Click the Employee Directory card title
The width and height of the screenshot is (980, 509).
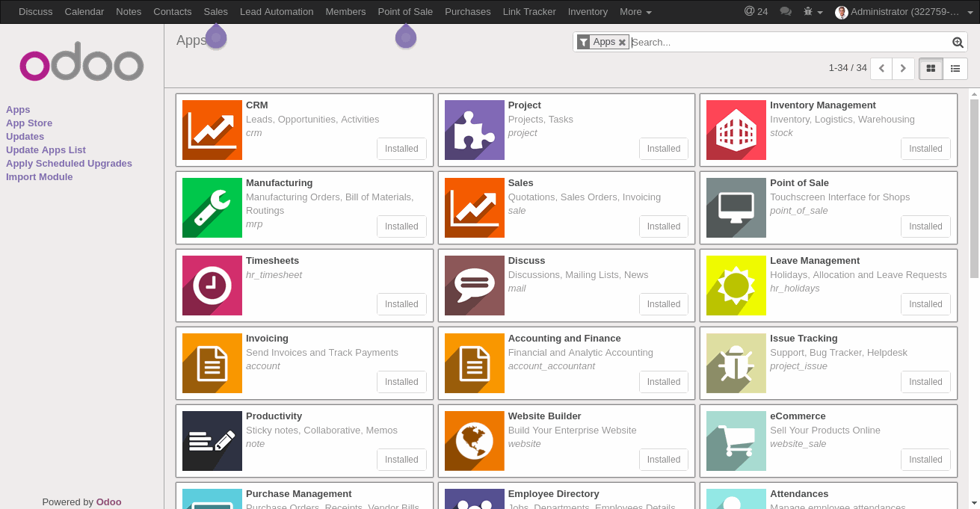pyautogui.click(x=554, y=494)
